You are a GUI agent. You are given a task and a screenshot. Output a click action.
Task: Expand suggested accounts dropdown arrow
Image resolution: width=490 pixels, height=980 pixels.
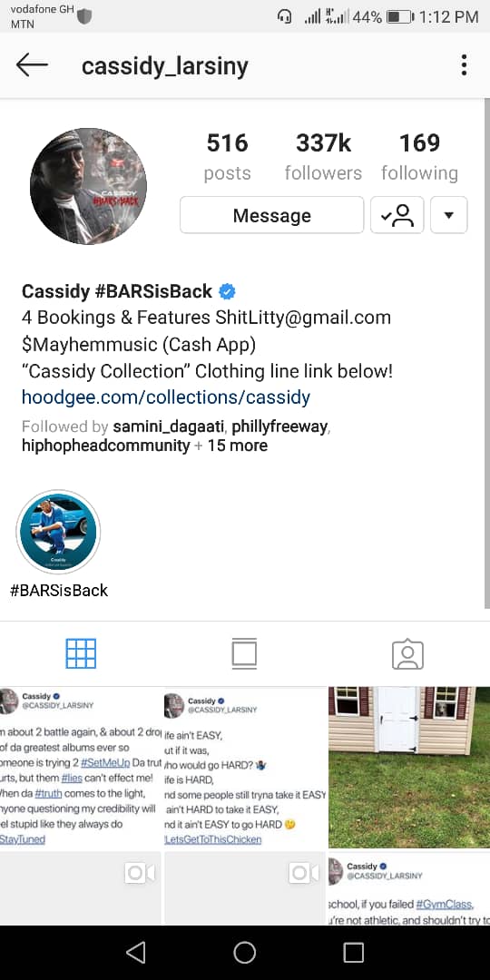tap(449, 215)
